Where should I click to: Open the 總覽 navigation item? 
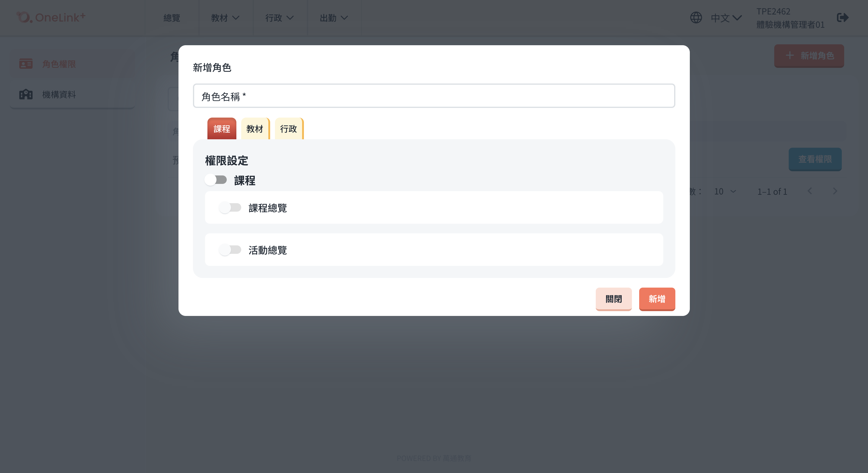(172, 18)
